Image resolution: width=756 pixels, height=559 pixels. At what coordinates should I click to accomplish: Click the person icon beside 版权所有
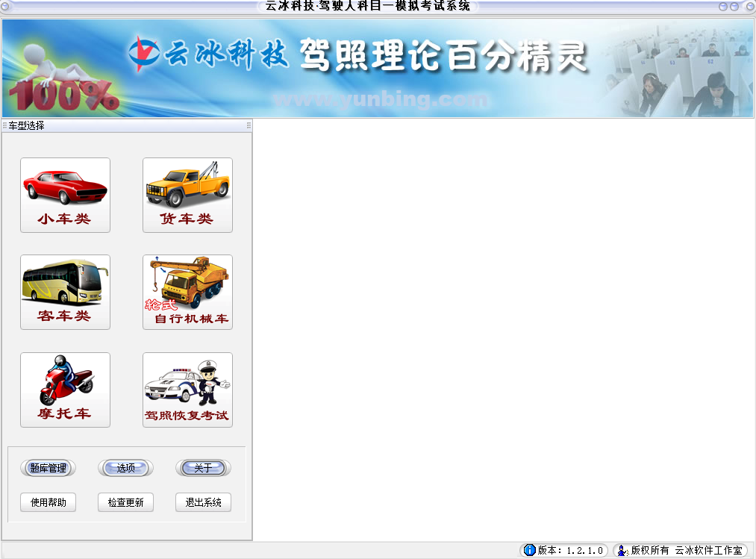pos(623,550)
